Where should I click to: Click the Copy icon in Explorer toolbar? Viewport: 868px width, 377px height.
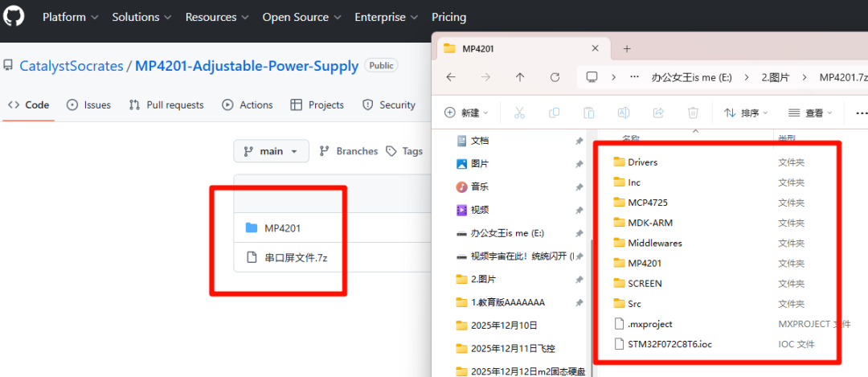point(554,113)
